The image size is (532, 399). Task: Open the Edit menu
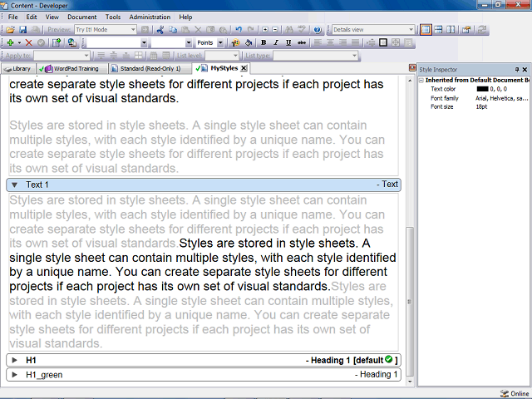(32, 17)
